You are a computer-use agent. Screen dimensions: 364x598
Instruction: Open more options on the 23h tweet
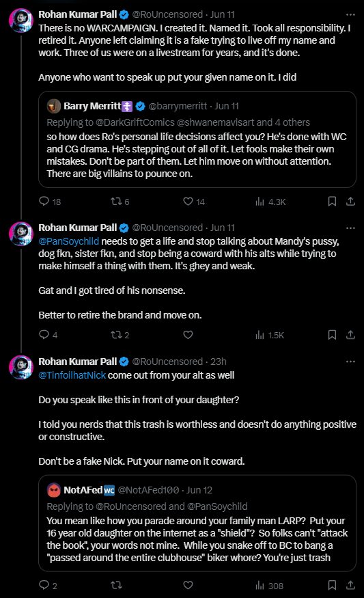click(x=350, y=362)
